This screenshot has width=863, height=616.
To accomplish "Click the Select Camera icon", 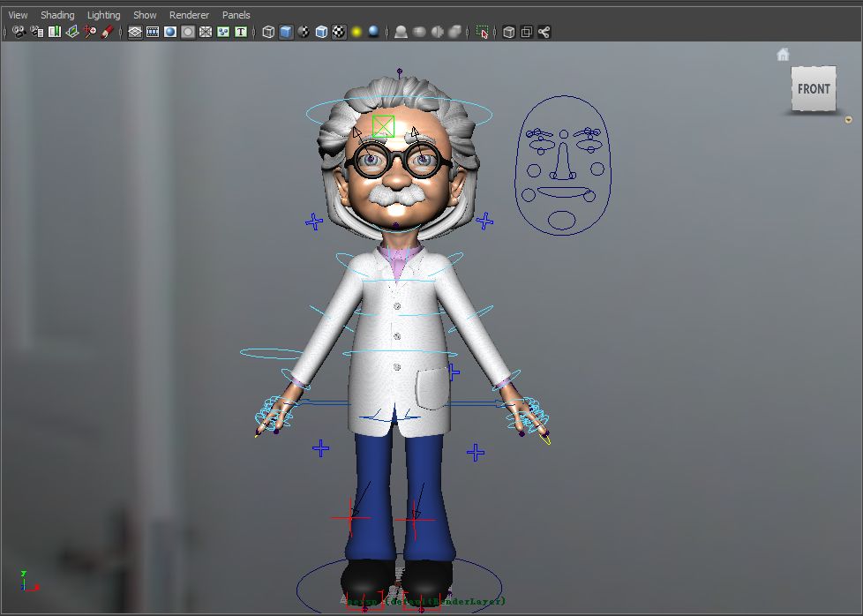I will pos(19,32).
